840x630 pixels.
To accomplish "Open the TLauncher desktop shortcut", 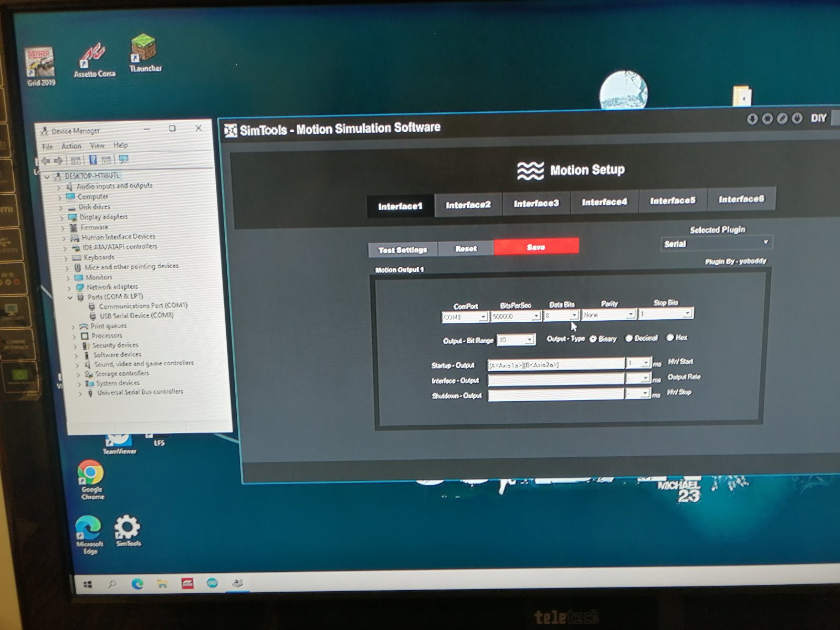I will click(x=145, y=53).
